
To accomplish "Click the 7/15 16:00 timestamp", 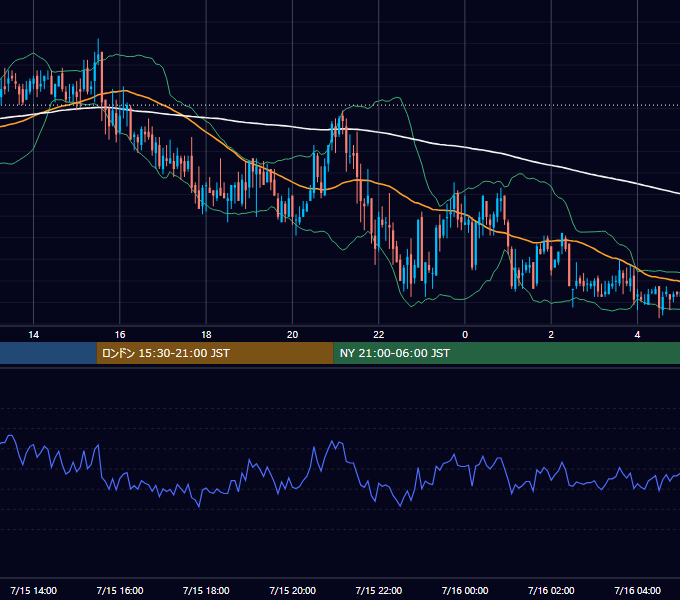I will 120,590.
